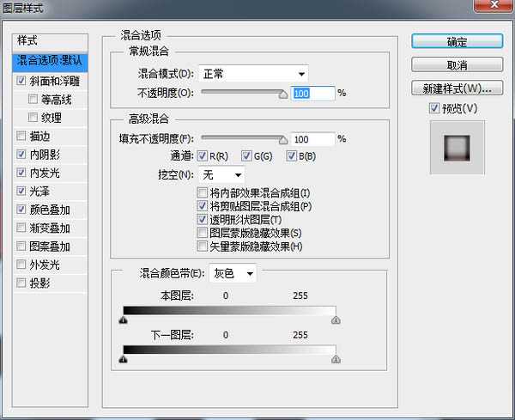Enable the 纹理 checkbox
The image size is (515, 420).
pos(33,118)
